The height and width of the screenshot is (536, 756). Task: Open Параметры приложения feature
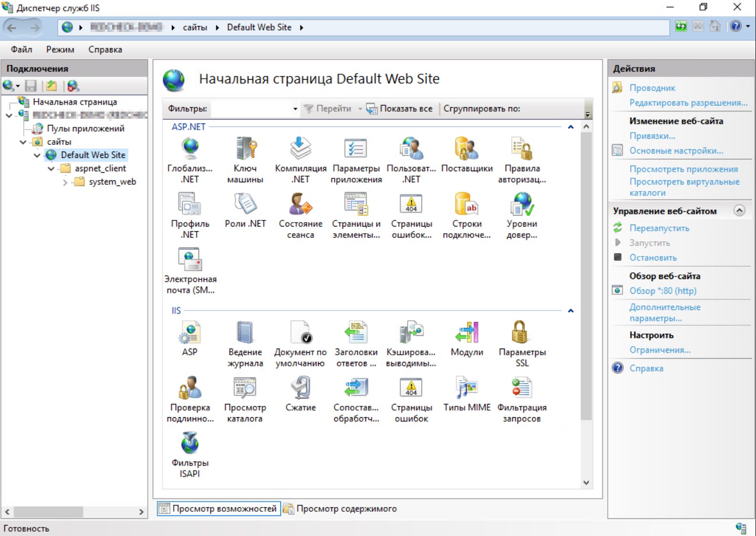click(x=356, y=160)
